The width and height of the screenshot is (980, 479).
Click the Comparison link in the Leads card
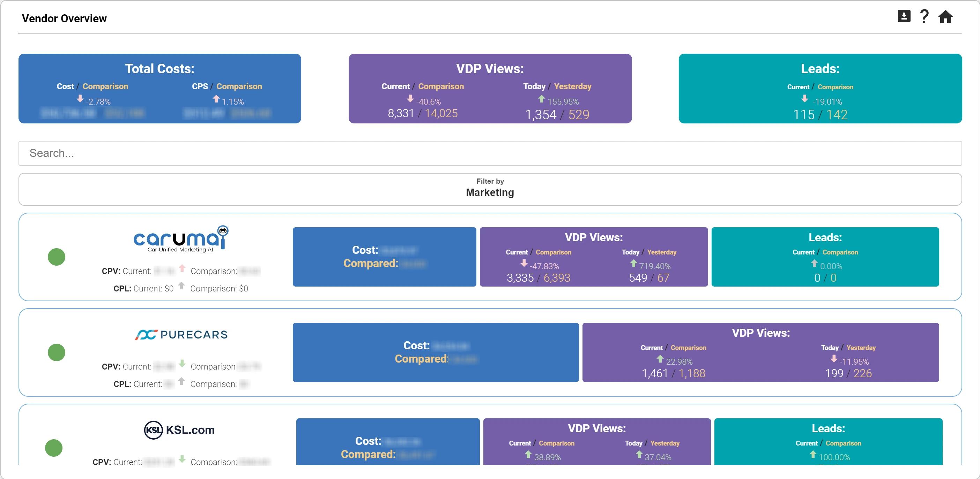click(836, 87)
